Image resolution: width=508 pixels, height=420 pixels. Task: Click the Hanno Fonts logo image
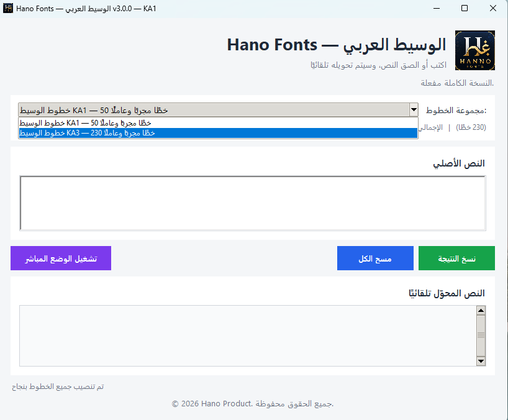pyautogui.click(x=474, y=50)
